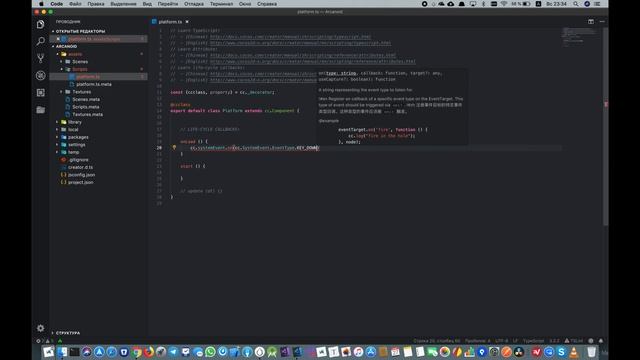Close the platform.ts editor tab
640x360 pixels.
click(187, 22)
